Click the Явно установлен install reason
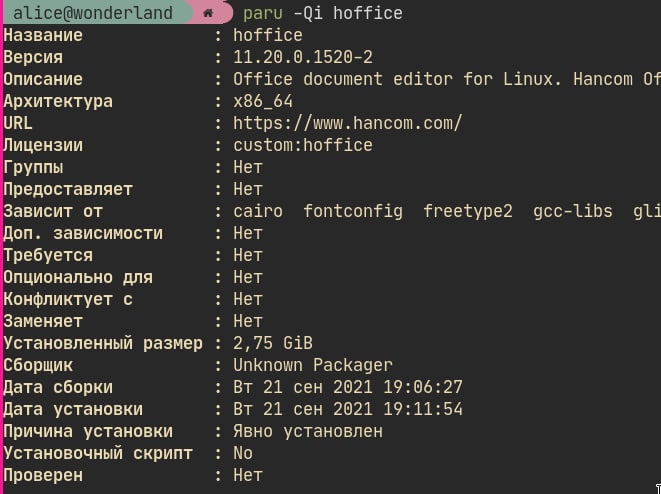The image size is (661, 494). pyautogui.click(x=307, y=431)
